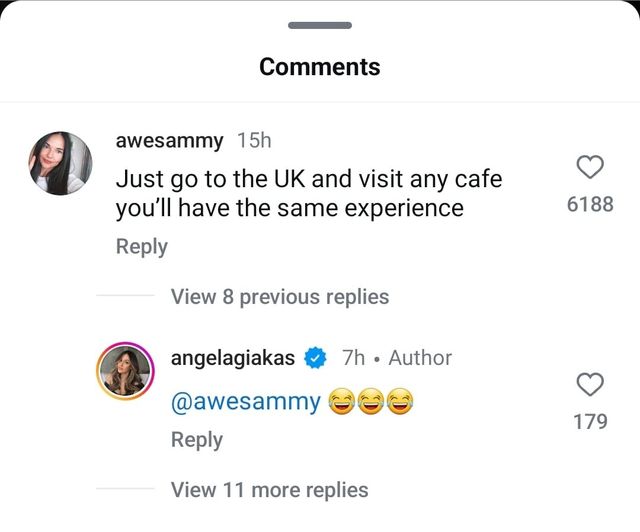
Task: Tap the drag handle above Comments
Action: click(x=319, y=25)
